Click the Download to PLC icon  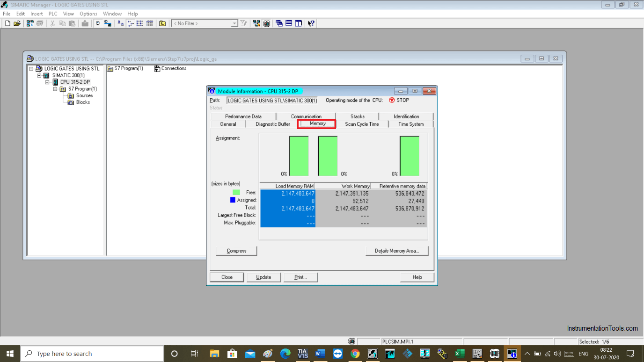[x=85, y=23]
